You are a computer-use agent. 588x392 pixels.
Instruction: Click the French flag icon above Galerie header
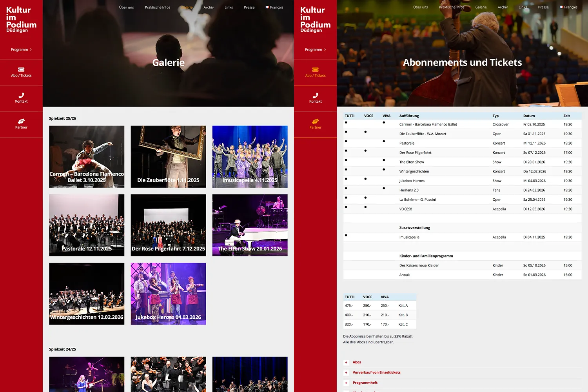(267, 7)
